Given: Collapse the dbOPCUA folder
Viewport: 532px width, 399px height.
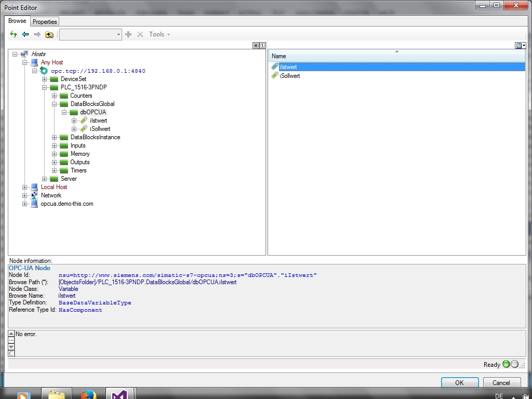Looking at the screenshot, I should (64, 112).
